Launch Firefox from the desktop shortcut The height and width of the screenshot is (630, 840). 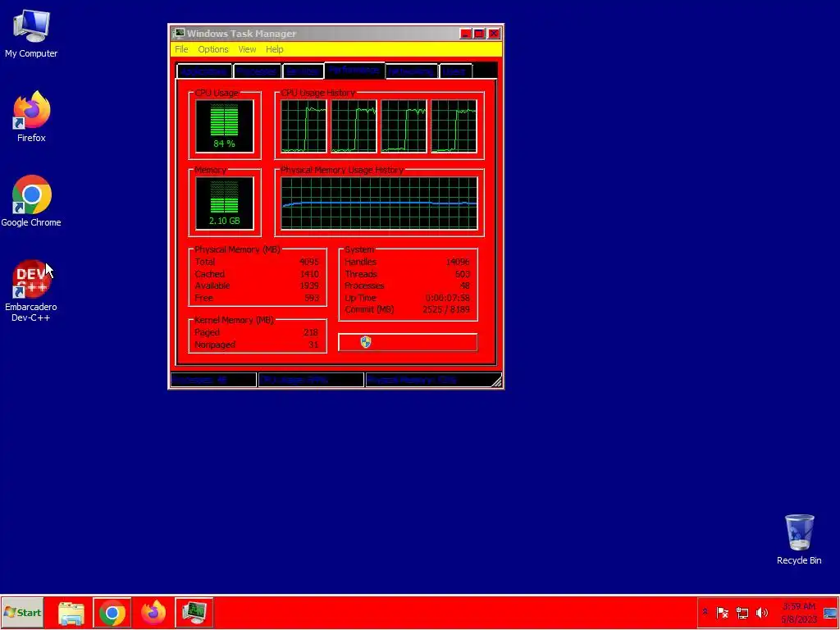coord(31,116)
